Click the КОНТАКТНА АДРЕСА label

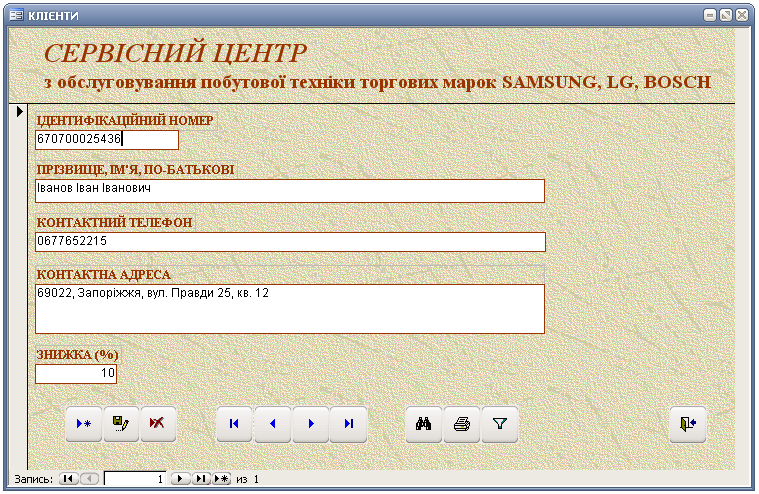pos(104,275)
